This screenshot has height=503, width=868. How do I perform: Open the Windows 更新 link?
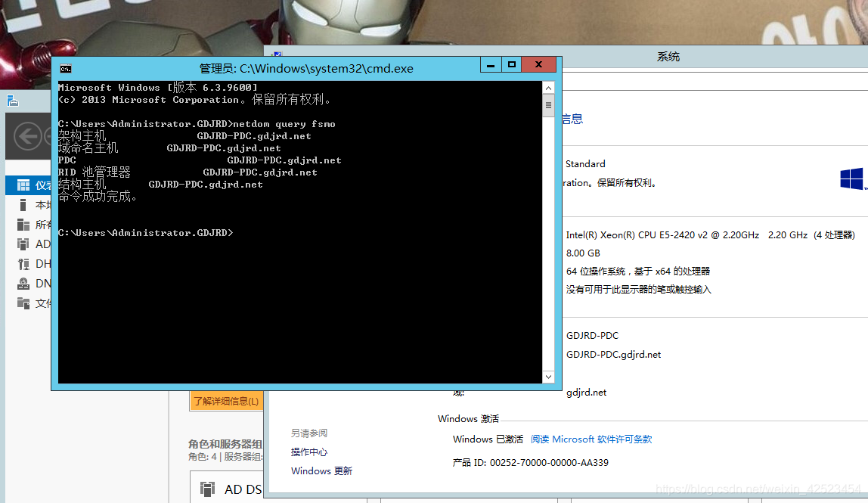pyautogui.click(x=321, y=471)
